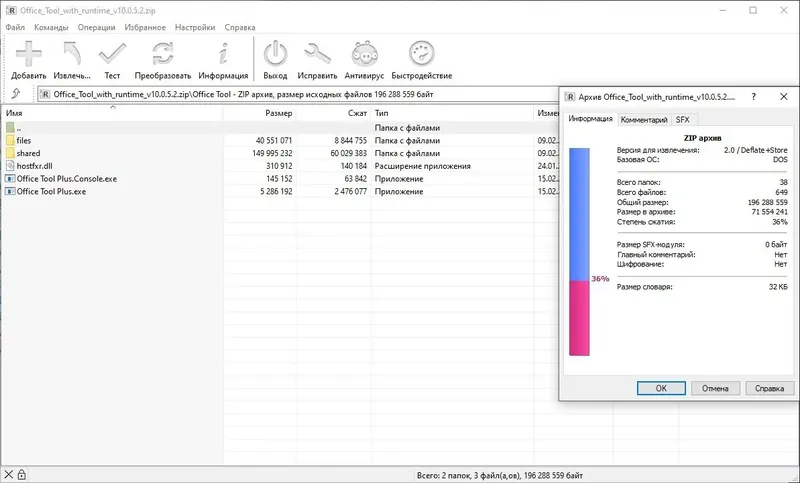Viewport: 800px width, 483px height.
Task: Click the parent folder '..' icon
Action: click(10, 128)
